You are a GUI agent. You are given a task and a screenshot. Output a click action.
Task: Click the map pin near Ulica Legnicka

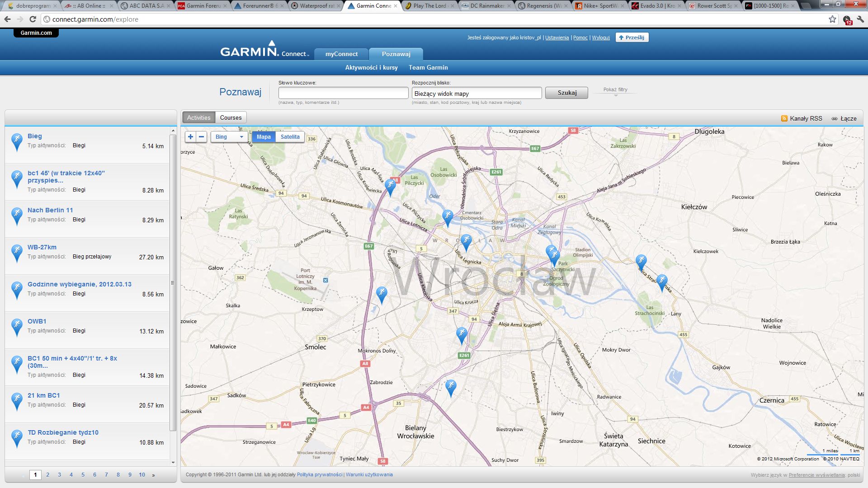466,243
